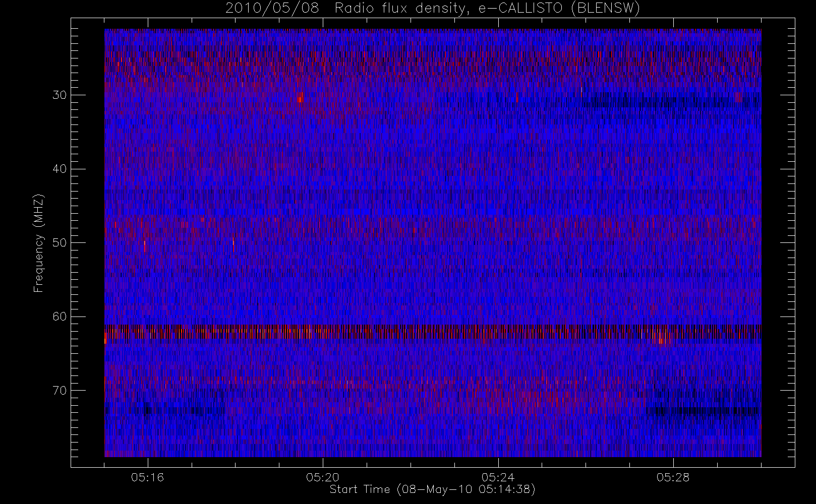Click the 50 frequency tick label
This screenshot has height=504, width=816.
pyautogui.click(x=60, y=243)
